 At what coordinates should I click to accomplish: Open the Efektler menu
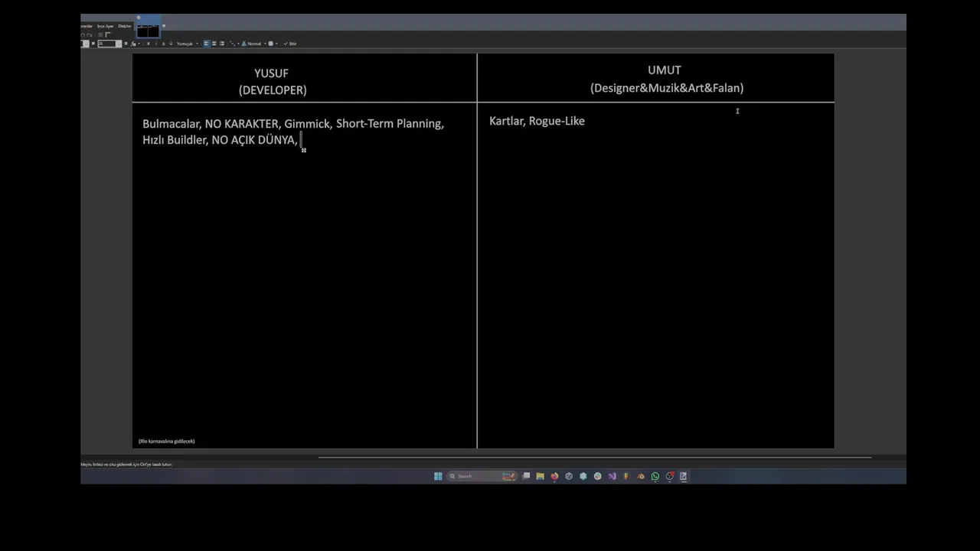(125, 26)
